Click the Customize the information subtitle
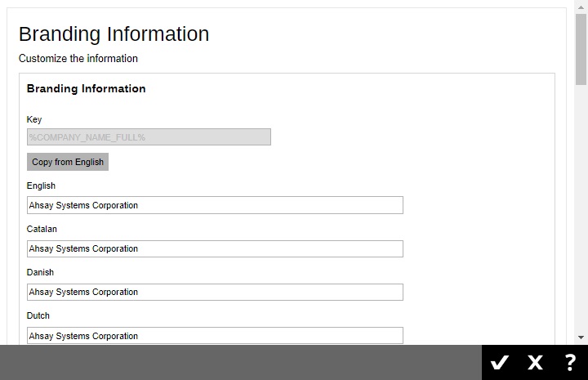The height and width of the screenshot is (380, 588). (78, 59)
